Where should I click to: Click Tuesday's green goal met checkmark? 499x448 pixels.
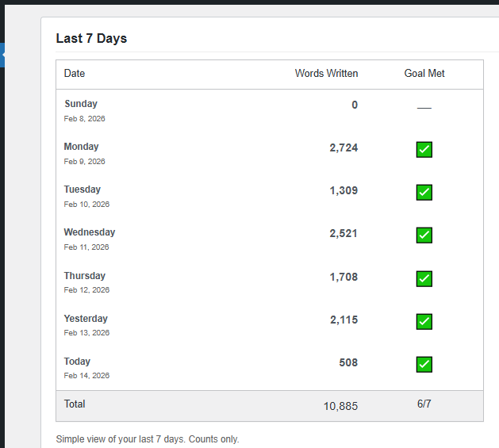(x=424, y=192)
